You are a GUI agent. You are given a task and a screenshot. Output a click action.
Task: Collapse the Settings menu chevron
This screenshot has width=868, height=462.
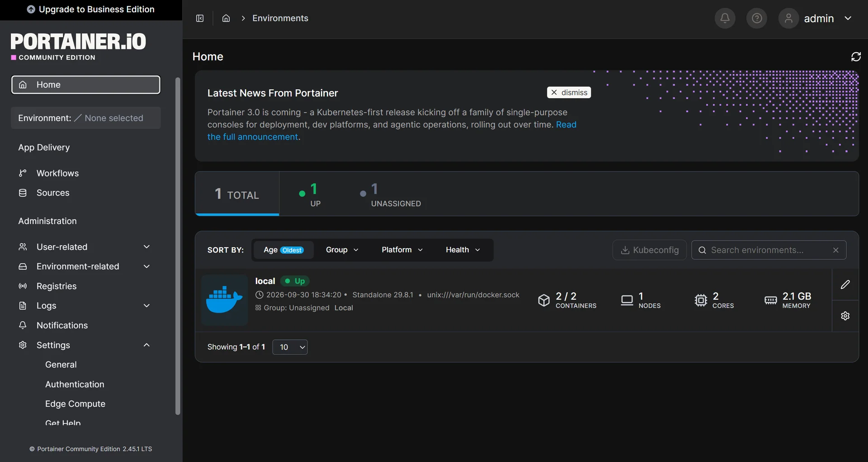(x=146, y=345)
